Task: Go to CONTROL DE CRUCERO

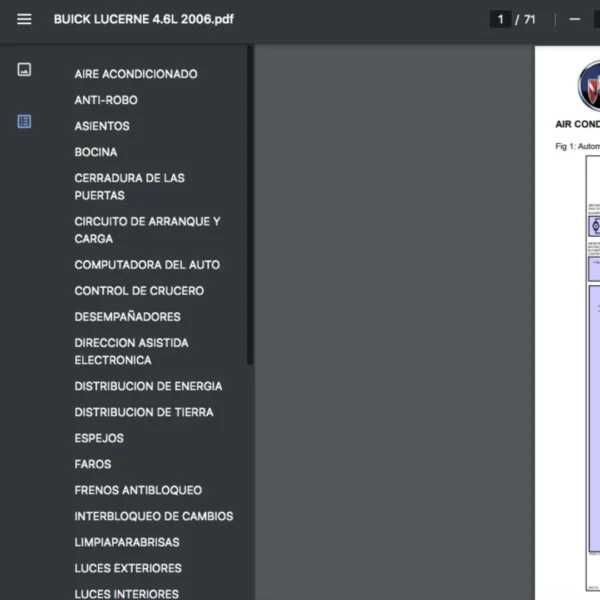Action: click(139, 291)
